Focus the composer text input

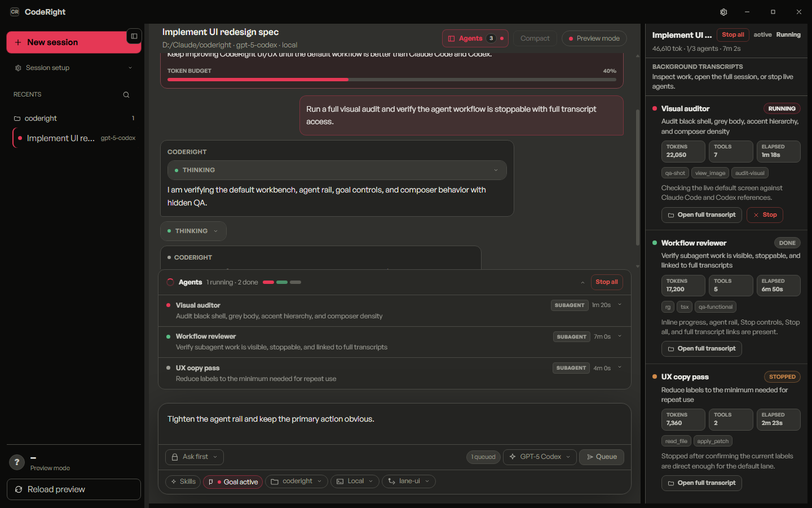click(x=394, y=423)
